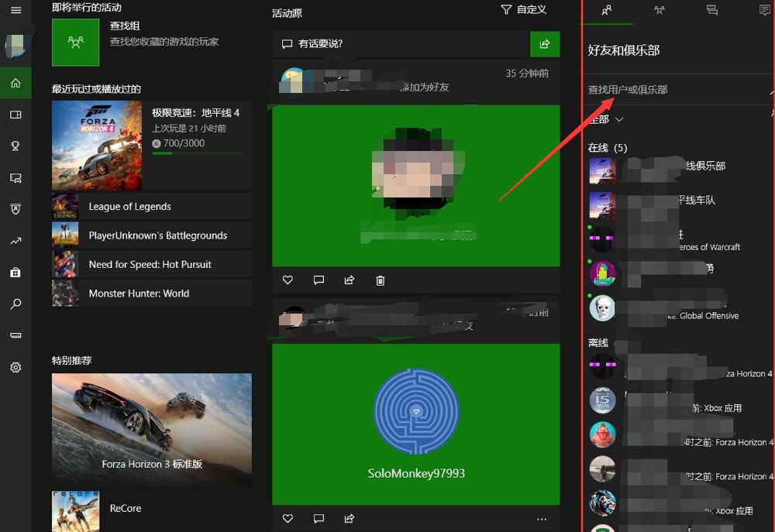Viewport: 775px width, 532px height.
Task: Select the online 线俱乐部 club row
Action: pos(680,171)
